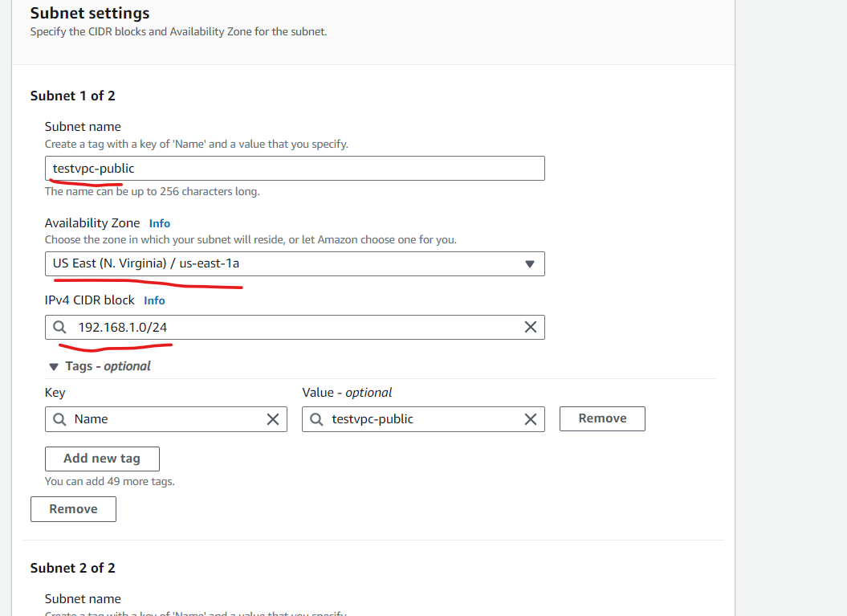Image resolution: width=847 pixels, height=616 pixels.
Task: Remove the Name tag row
Action: coord(602,418)
